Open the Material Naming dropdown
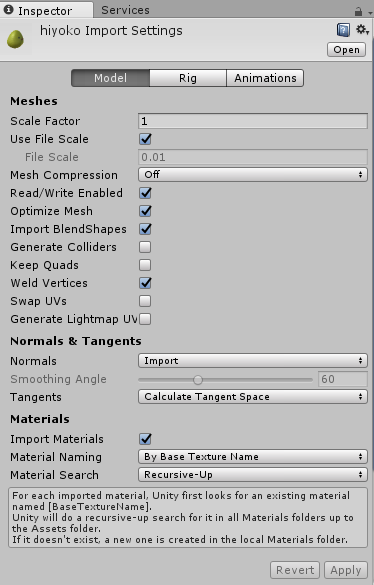The image size is (374, 585). point(253,457)
